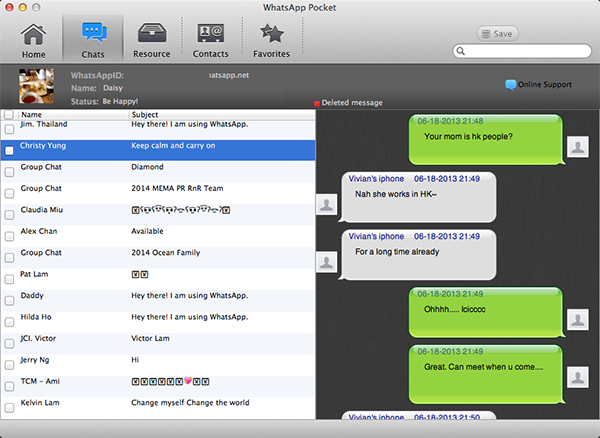Screen dimensions: 600x438
Task: Check the 2014 Ocean Family checkbox
Action: 9,258
